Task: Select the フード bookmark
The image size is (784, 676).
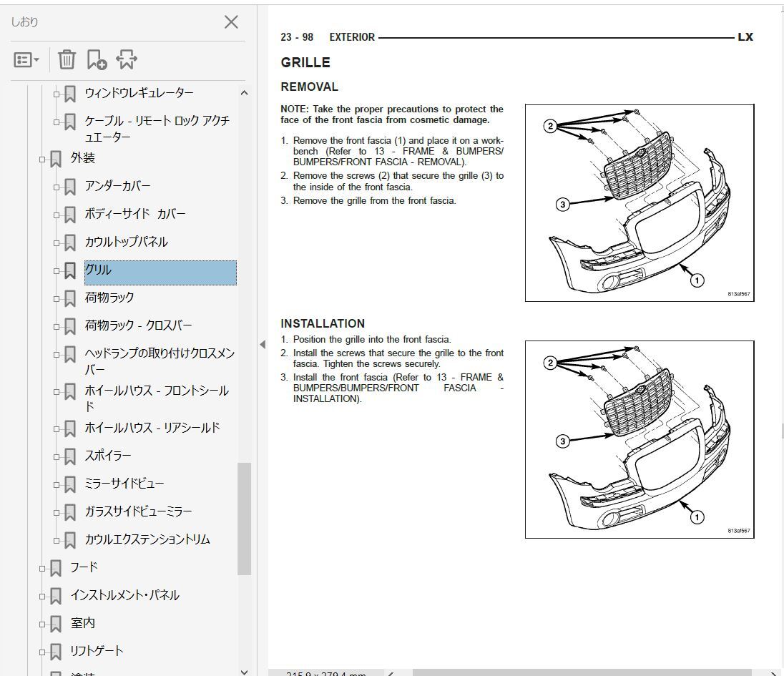Action: 84,567
